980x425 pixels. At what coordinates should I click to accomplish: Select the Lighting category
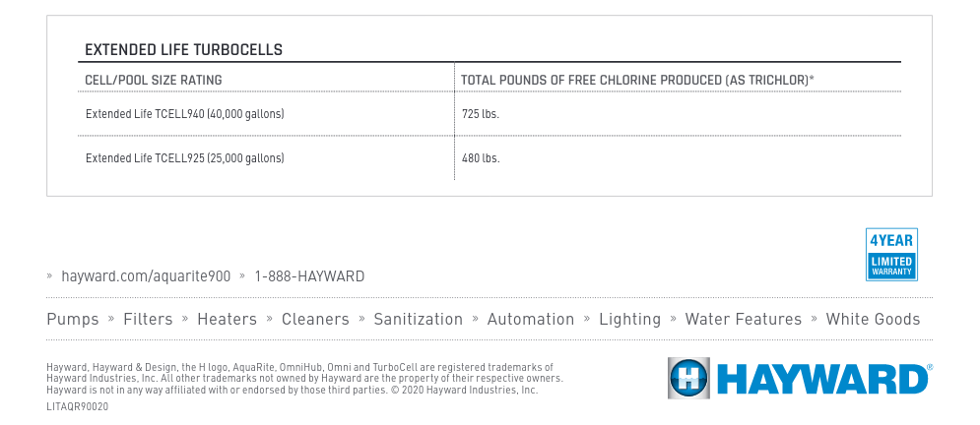(x=629, y=319)
